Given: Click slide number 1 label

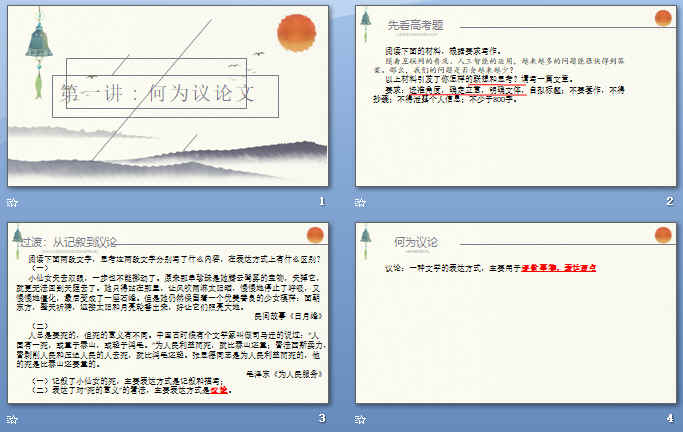Looking at the screenshot, I should coord(322,201).
